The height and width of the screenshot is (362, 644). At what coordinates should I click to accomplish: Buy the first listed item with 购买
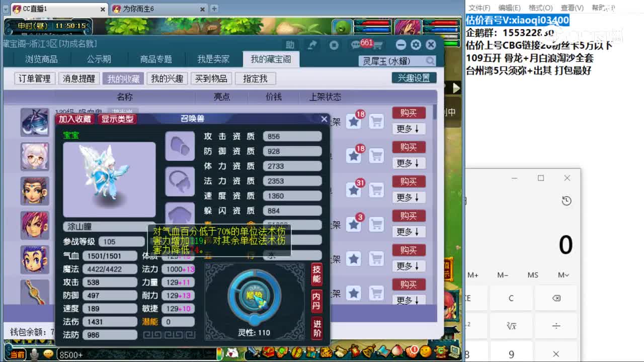click(409, 113)
